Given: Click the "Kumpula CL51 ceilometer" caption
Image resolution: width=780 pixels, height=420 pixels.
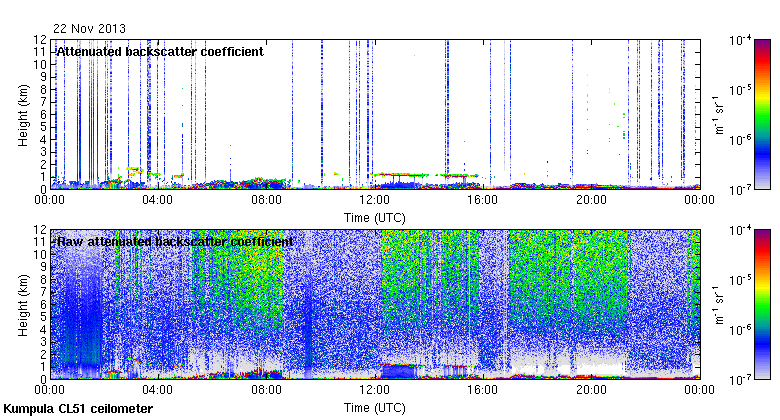Looking at the screenshot, I should 78,409.
